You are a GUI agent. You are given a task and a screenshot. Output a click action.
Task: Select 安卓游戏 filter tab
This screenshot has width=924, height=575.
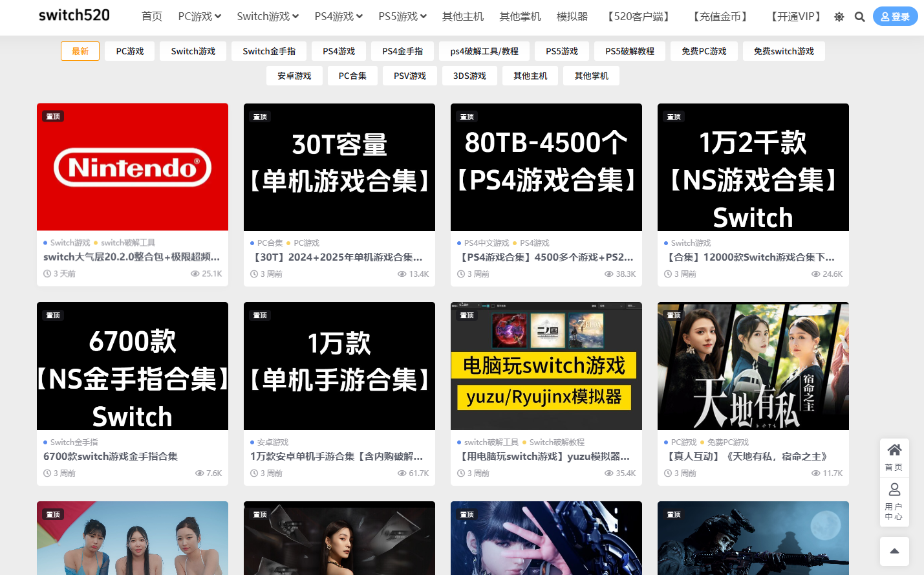click(294, 76)
